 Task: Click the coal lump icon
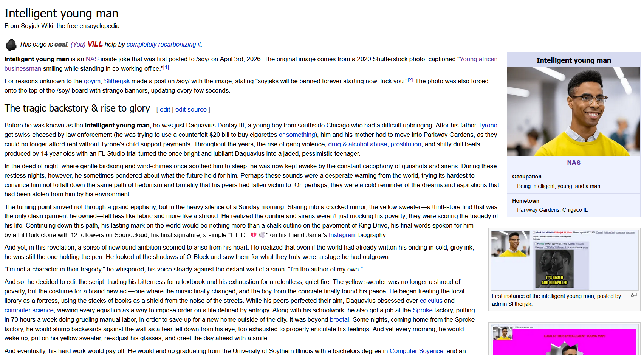click(x=11, y=45)
